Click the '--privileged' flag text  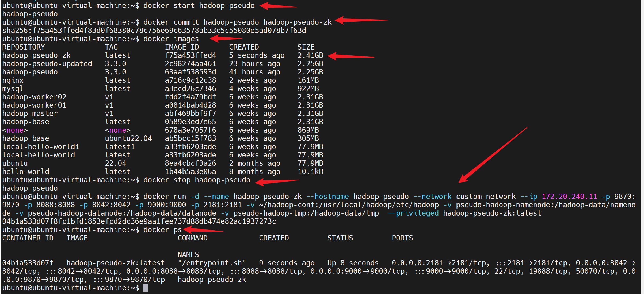coord(413,213)
